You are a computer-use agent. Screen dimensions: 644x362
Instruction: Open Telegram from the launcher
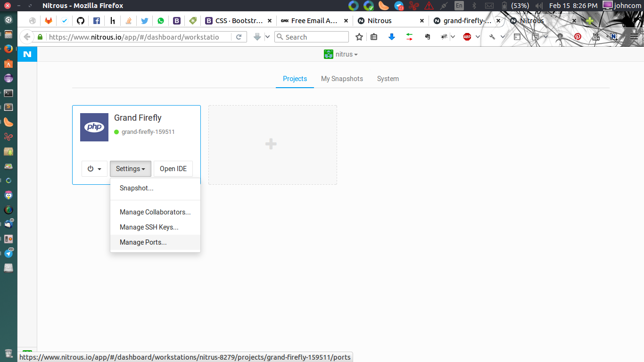pyautogui.click(x=8, y=253)
